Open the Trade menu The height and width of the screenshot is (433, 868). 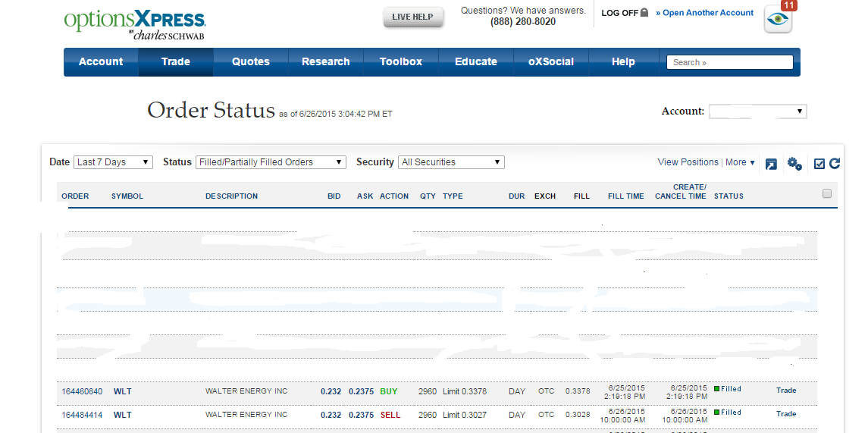coord(175,61)
